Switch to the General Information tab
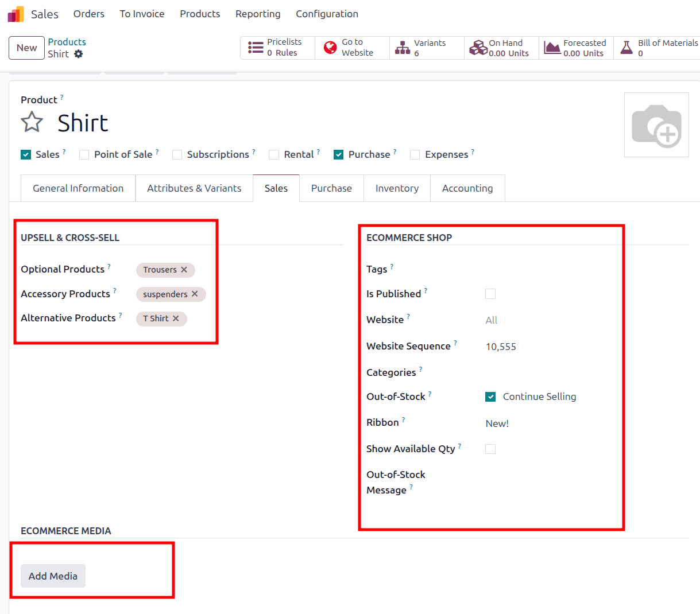700x614 pixels. tap(78, 188)
